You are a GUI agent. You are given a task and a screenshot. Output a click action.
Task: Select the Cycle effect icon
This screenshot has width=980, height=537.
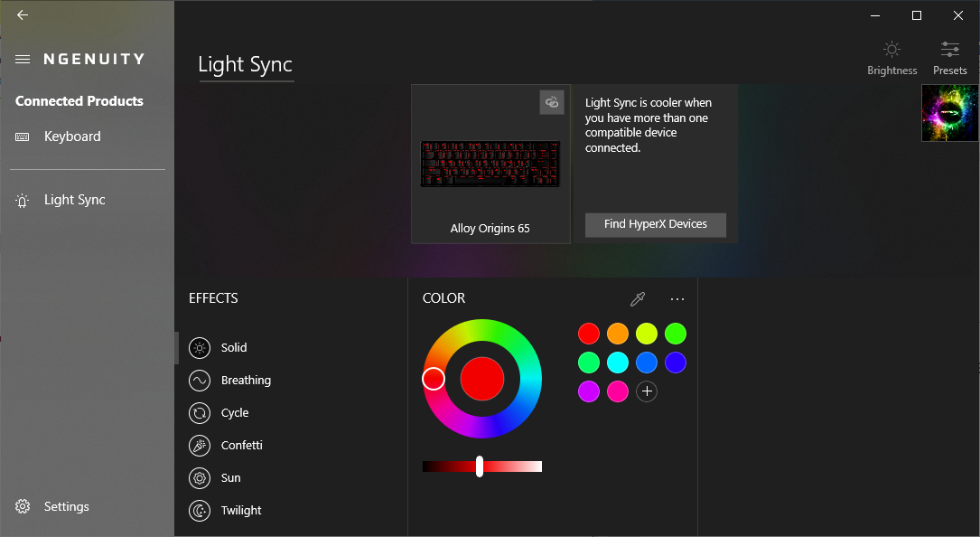pyautogui.click(x=200, y=413)
